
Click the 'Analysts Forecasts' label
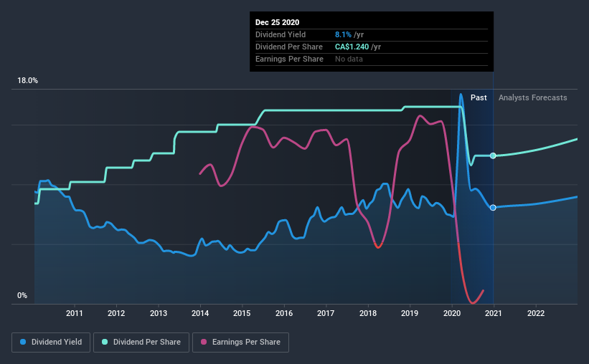click(532, 97)
